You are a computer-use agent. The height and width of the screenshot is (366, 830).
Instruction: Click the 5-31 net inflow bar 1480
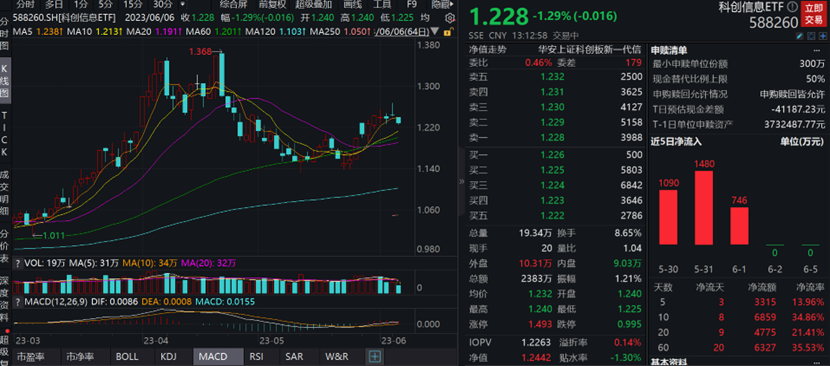click(x=704, y=207)
